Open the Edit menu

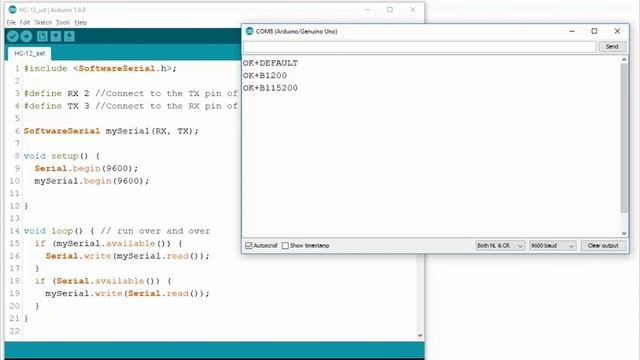25,22
